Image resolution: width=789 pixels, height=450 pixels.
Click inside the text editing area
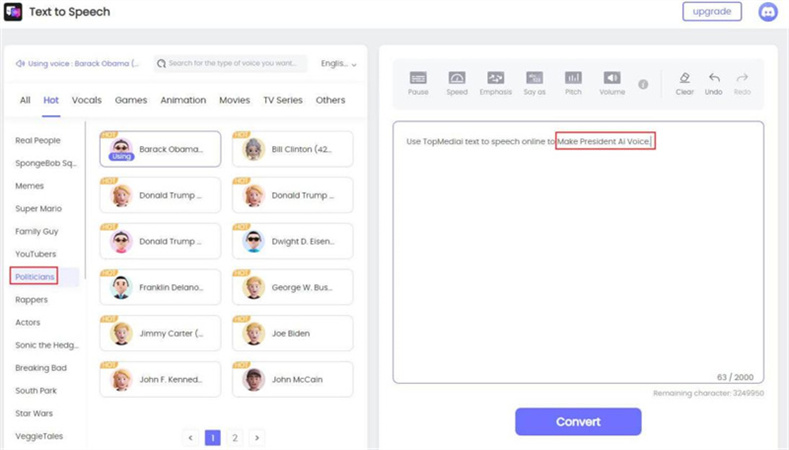[578, 252]
